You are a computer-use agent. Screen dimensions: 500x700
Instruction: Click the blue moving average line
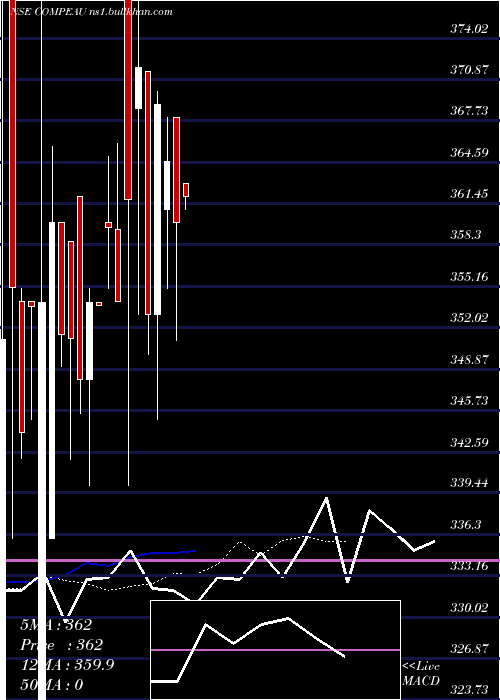coord(101,566)
